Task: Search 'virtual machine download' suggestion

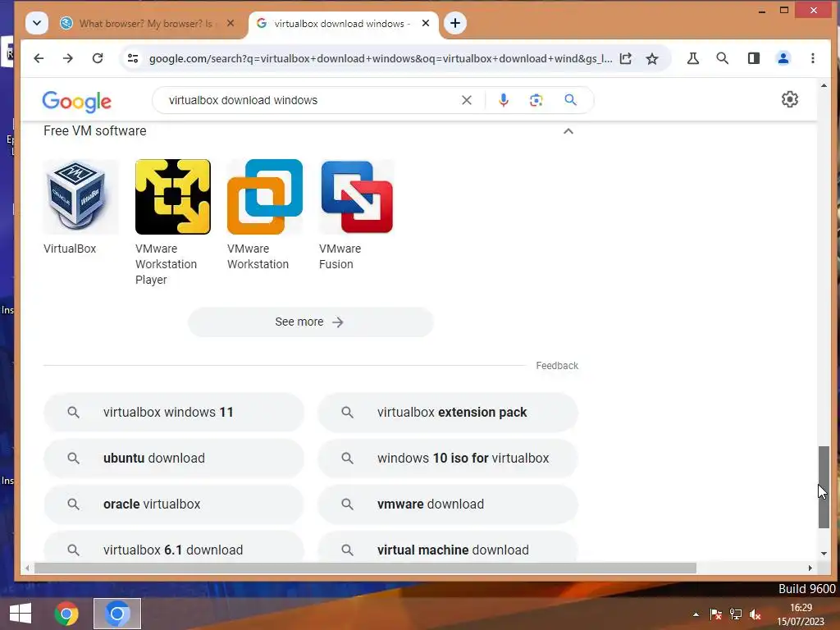Action: coord(448,547)
